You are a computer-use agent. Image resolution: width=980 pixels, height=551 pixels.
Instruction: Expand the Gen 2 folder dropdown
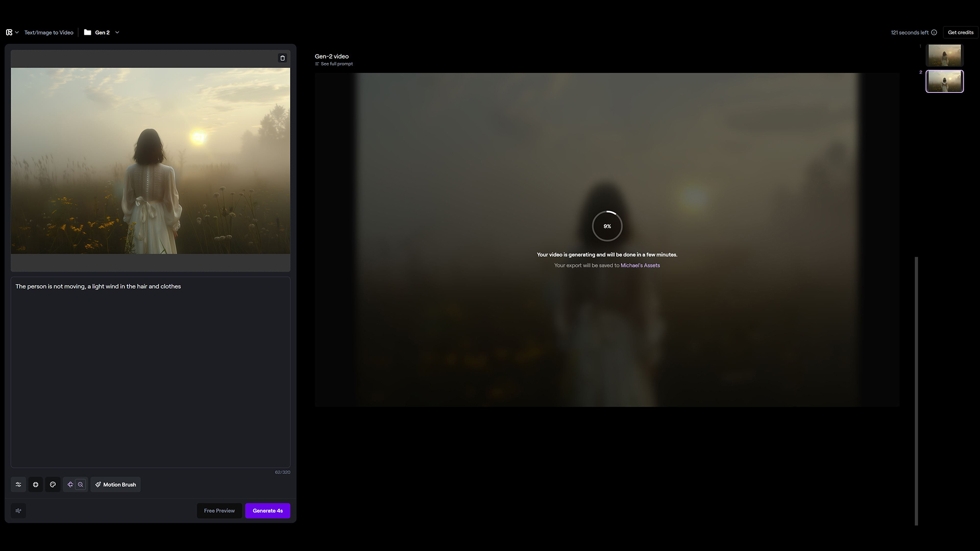117,33
